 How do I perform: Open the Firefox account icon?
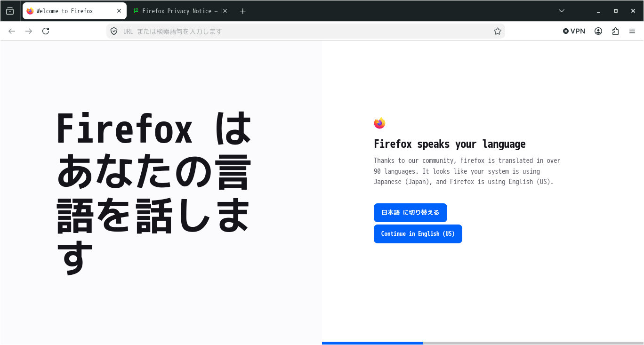pos(598,31)
